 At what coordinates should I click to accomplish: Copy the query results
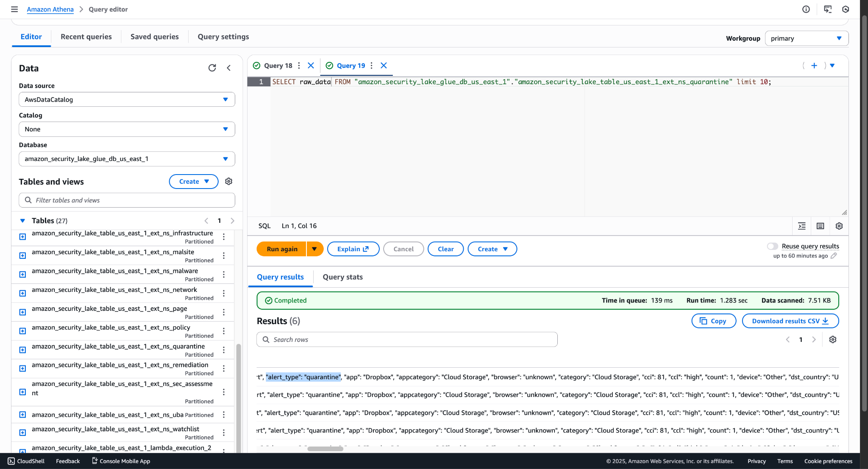coord(713,321)
